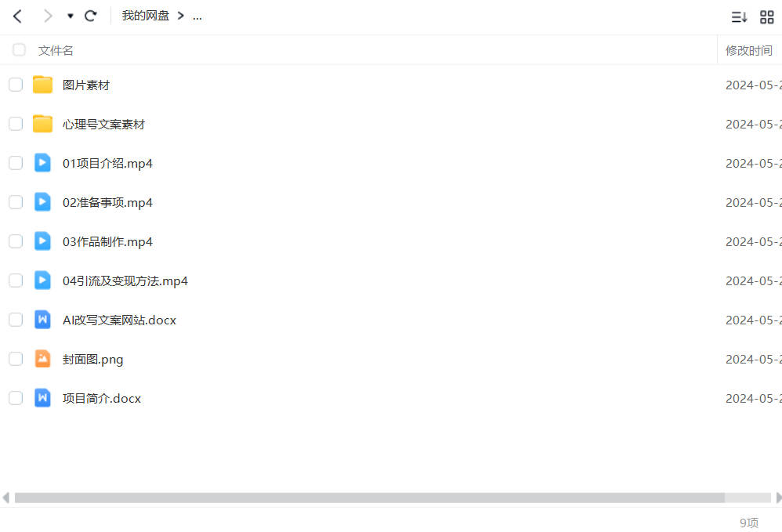
Task: Click the modified date of 项目简介.docx
Action: click(x=754, y=398)
